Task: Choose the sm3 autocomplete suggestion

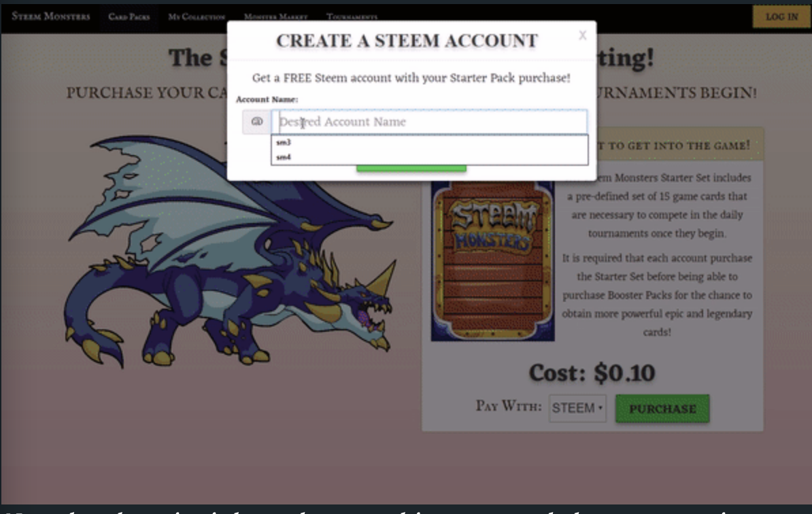Action: pos(429,142)
